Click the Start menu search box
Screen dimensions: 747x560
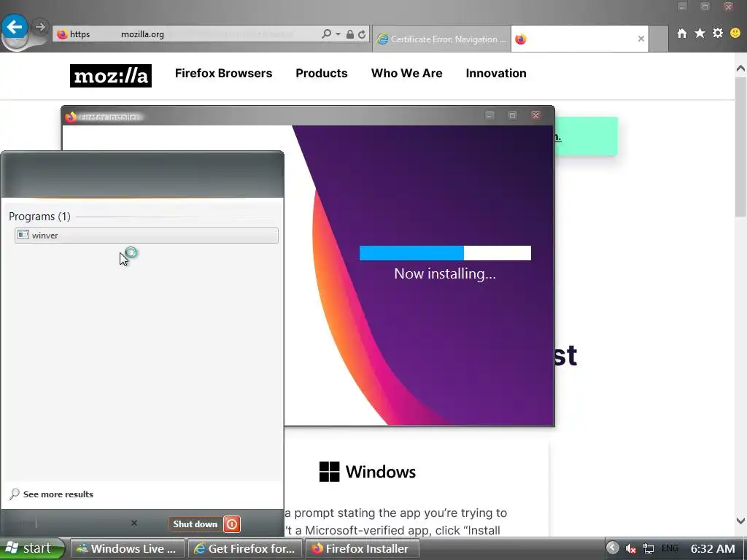(71, 524)
